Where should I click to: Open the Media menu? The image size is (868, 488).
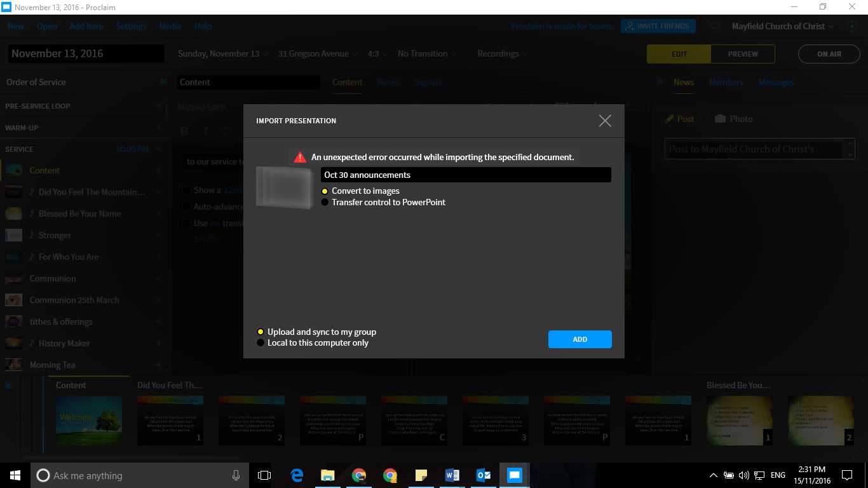point(170,26)
